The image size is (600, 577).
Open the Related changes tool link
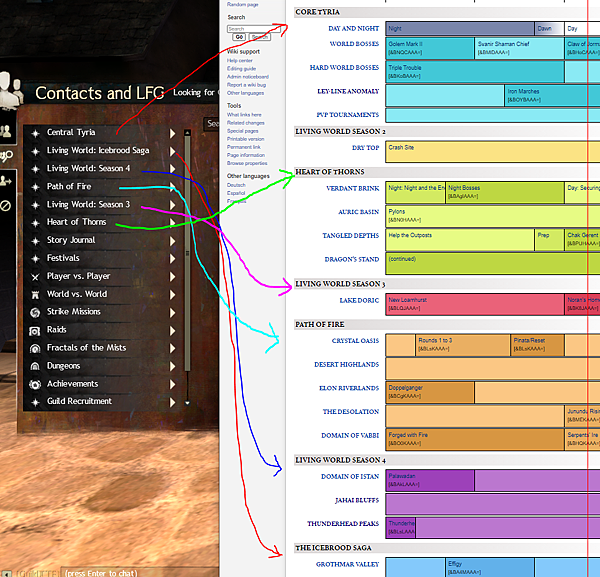[x=246, y=123]
